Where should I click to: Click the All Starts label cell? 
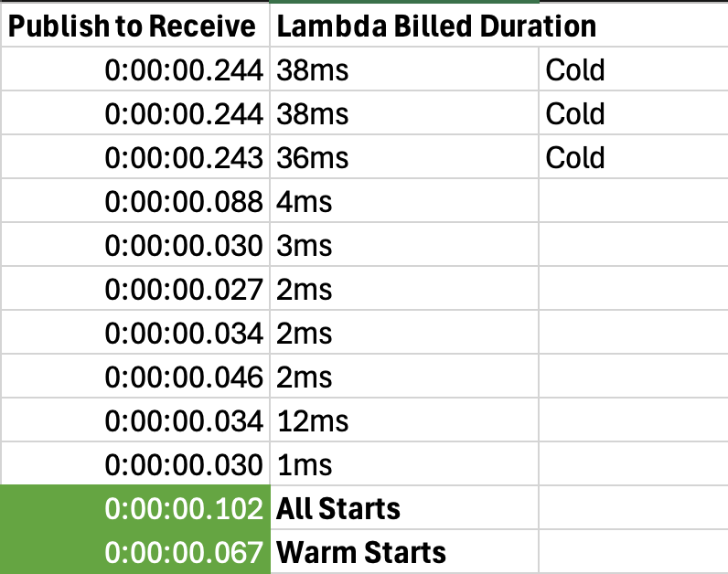click(338, 509)
